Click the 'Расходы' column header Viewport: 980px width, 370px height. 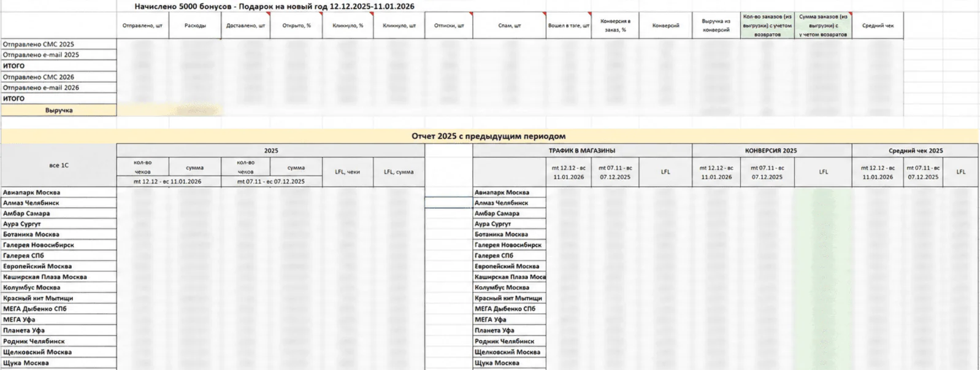click(x=195, y=26)
